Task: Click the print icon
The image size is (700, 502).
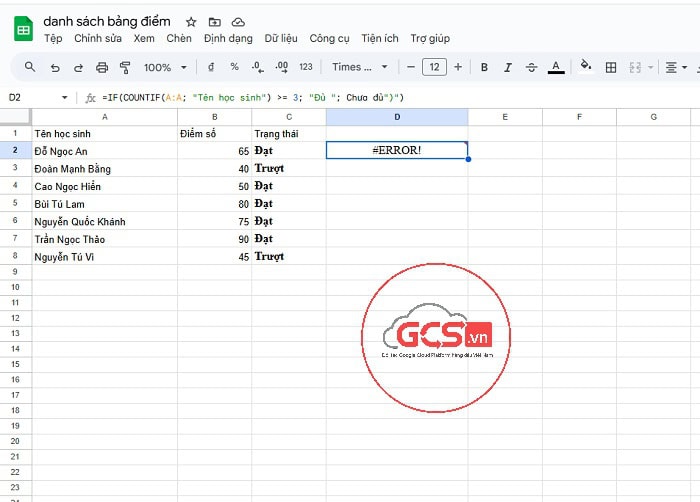Action: [102, 67]
